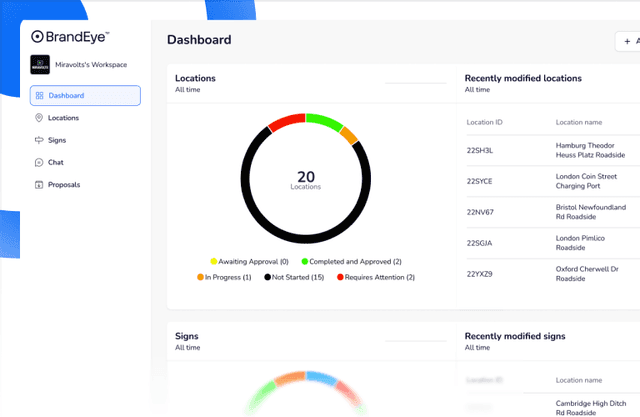Open the Dashboard menu item
The height and width of the screenshot is (417, 640).
pyautogui.click(x=85, y=95)
